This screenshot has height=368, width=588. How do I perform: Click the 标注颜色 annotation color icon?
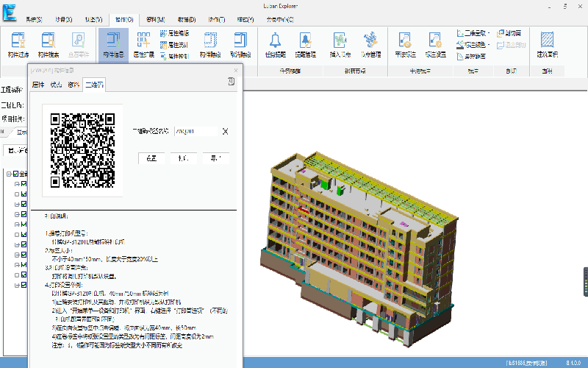click(x=460, y=45)
